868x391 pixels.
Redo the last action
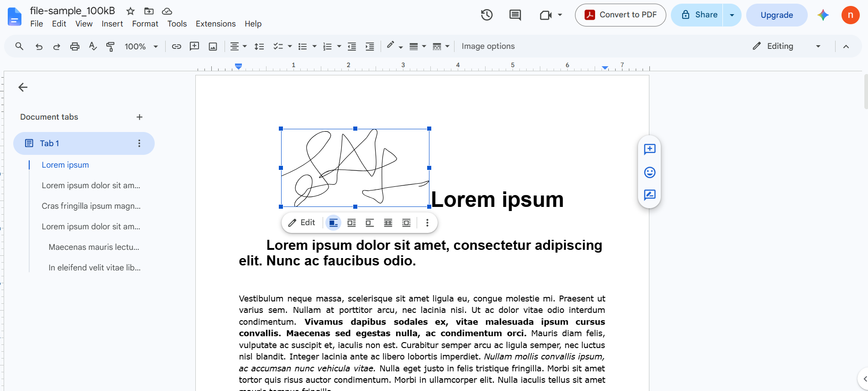point(57,46)
